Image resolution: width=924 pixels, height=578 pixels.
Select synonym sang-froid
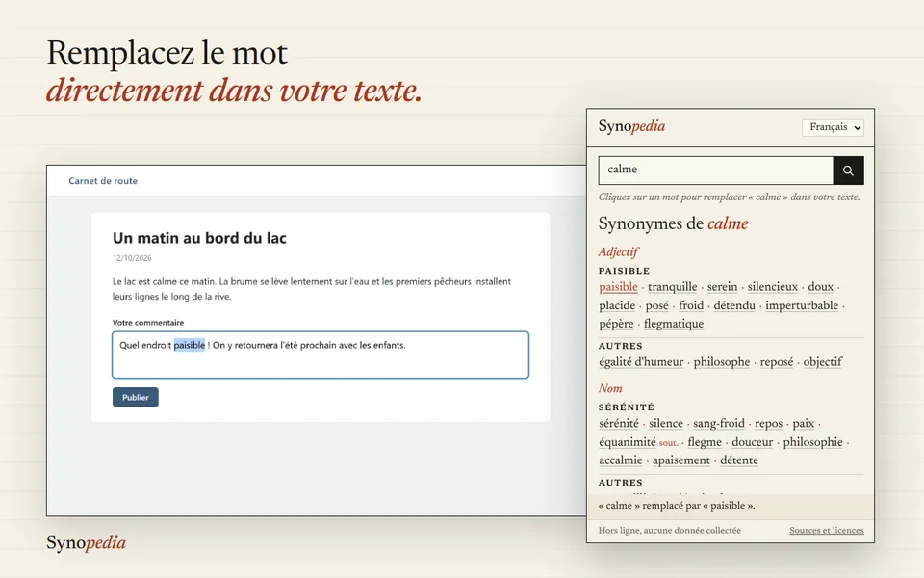[x=718, y=424]
